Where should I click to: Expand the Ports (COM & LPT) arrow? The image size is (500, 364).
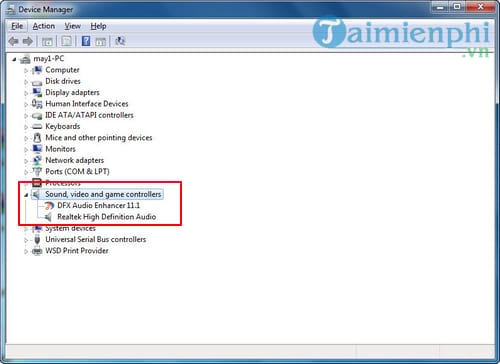[26, 172]
